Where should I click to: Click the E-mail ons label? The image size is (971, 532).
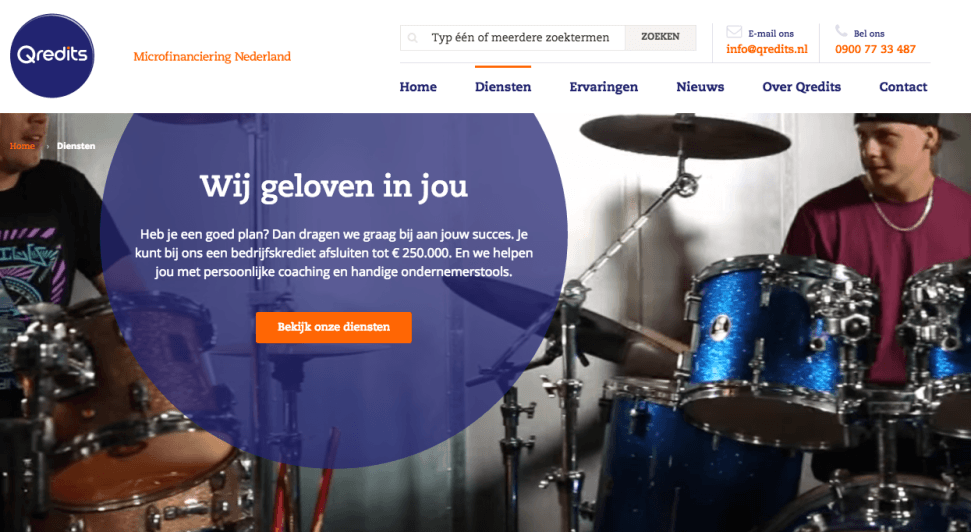(x=770, y=33)
